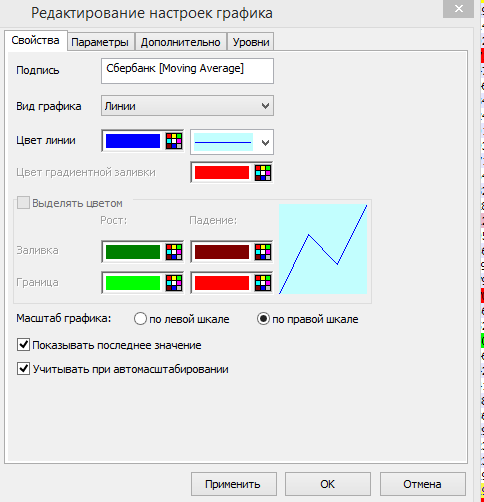This screenshot has height=502, width=484.
Task: Click the Подпись text field
Action: [x=187, y=71]
